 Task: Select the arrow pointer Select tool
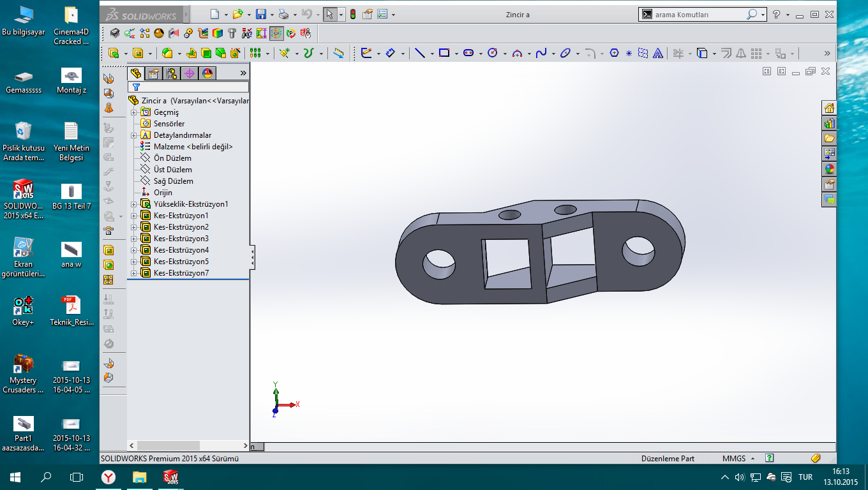330,14
